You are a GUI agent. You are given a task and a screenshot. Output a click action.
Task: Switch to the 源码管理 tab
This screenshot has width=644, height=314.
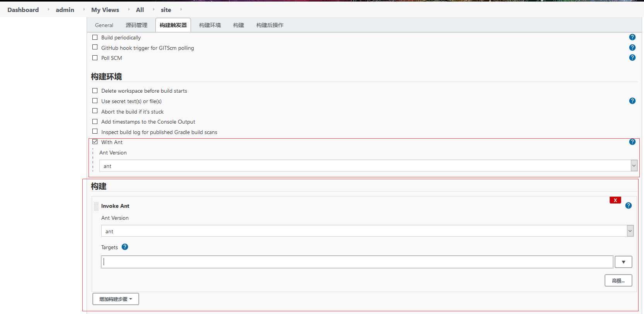point(136,25)
